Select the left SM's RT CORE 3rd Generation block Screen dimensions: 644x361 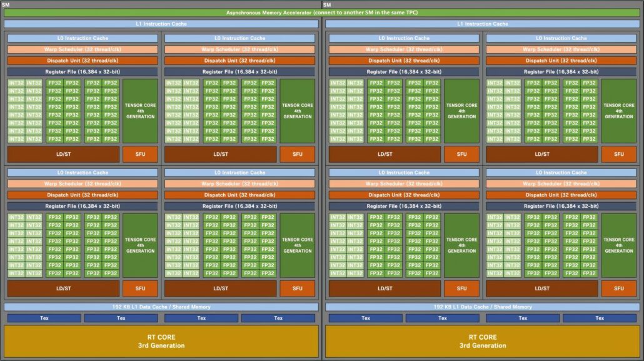(x=160, y=340)
